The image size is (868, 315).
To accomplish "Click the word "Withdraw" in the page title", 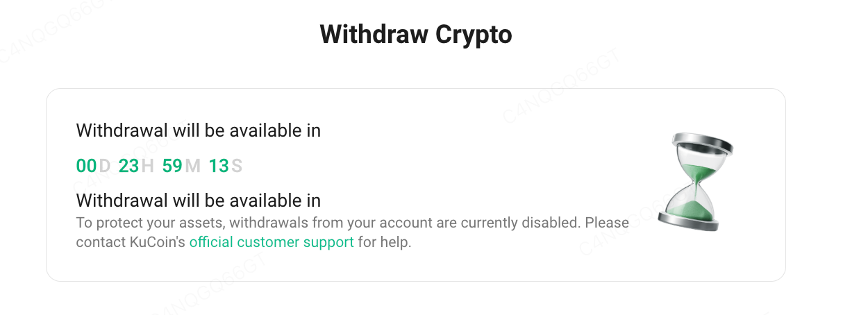I will click(x=374, y=34).
